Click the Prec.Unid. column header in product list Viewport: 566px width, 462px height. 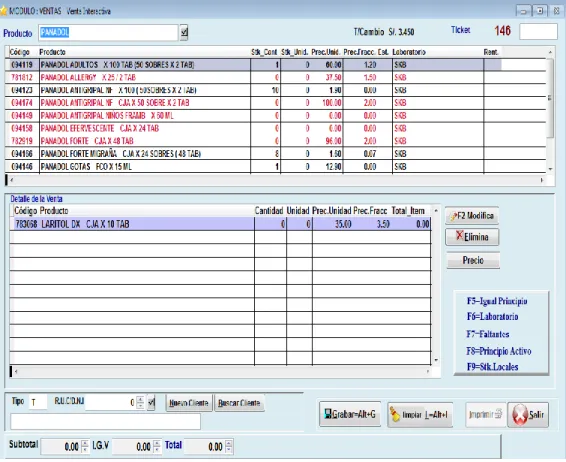coord(326,52)
